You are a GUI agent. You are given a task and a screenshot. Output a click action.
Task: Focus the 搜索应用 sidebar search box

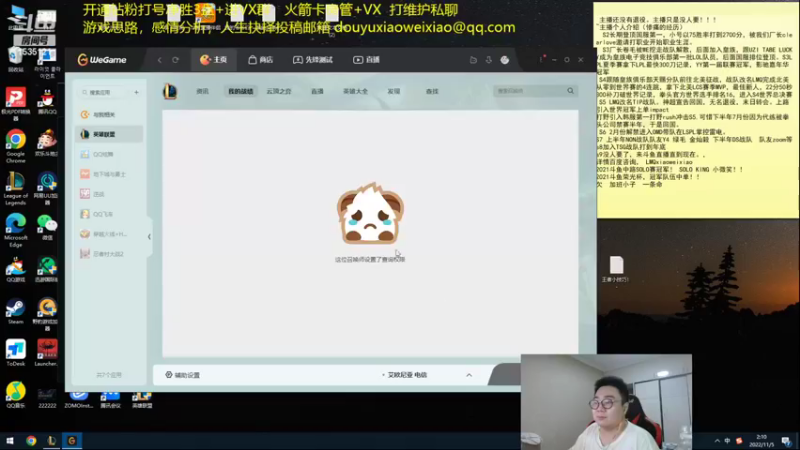(x=105, y=92)
